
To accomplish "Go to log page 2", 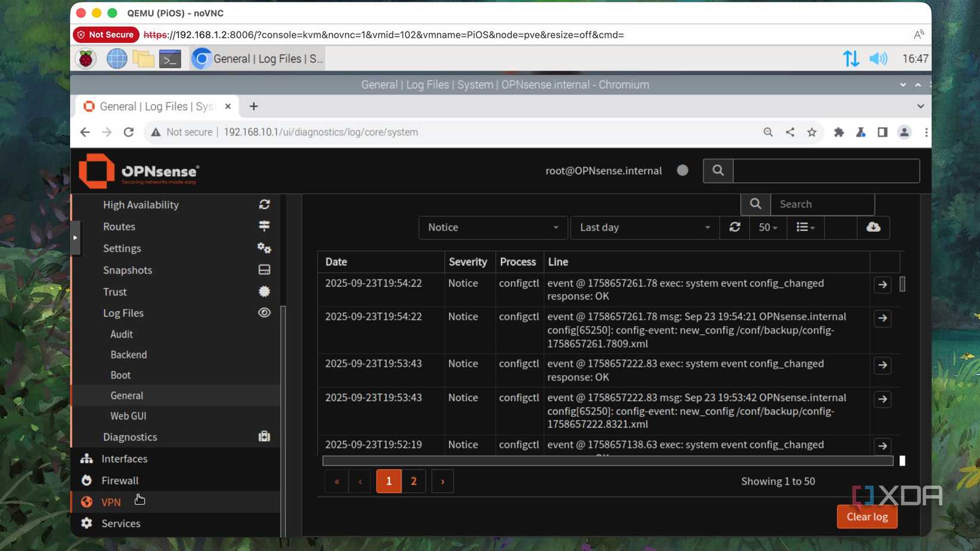I will click(414, 481).
